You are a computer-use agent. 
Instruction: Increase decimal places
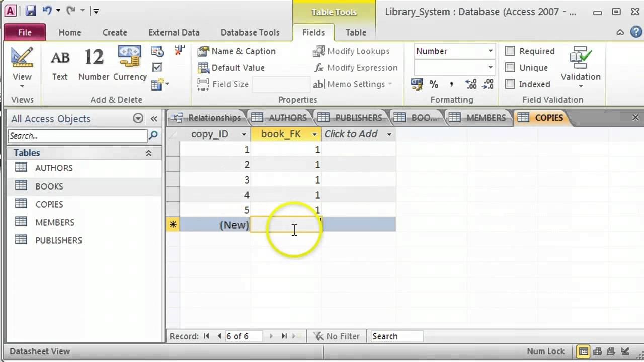pyautogui.click(x=471, y=84)
